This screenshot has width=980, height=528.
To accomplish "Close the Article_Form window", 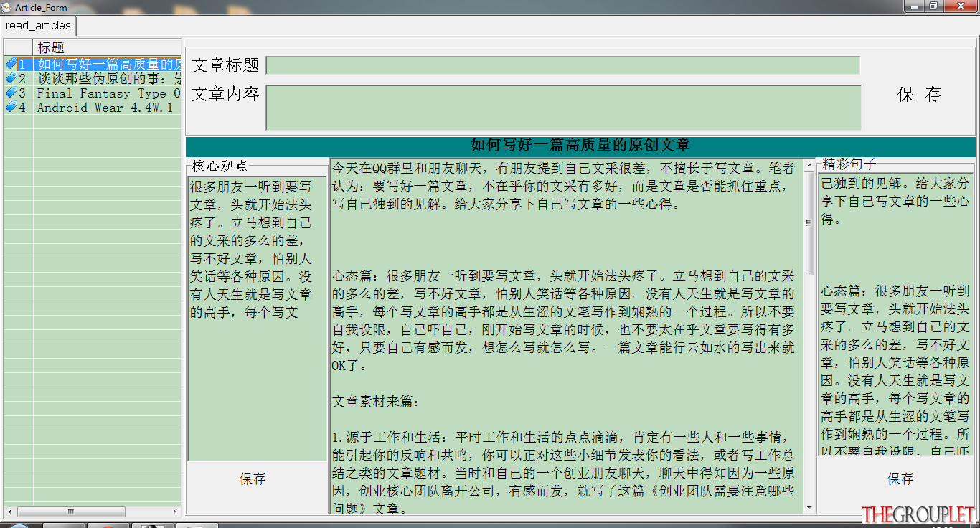I will pos(959,6).
